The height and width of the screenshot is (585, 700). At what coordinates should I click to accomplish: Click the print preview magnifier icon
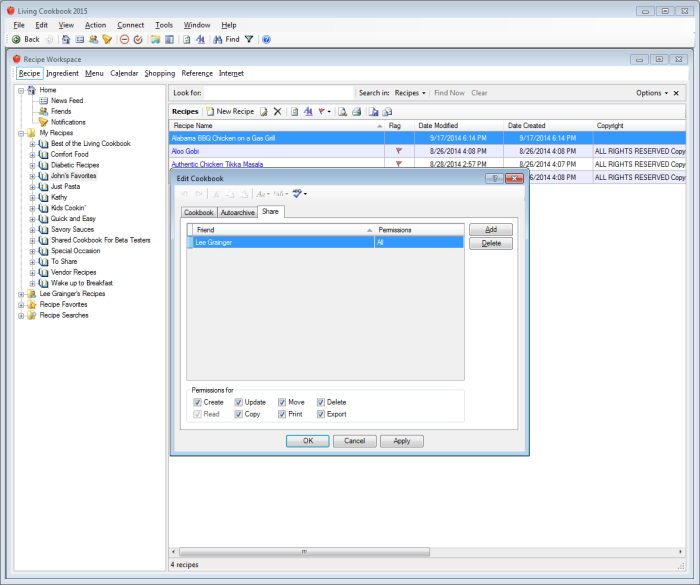click(x=342, y=112)
